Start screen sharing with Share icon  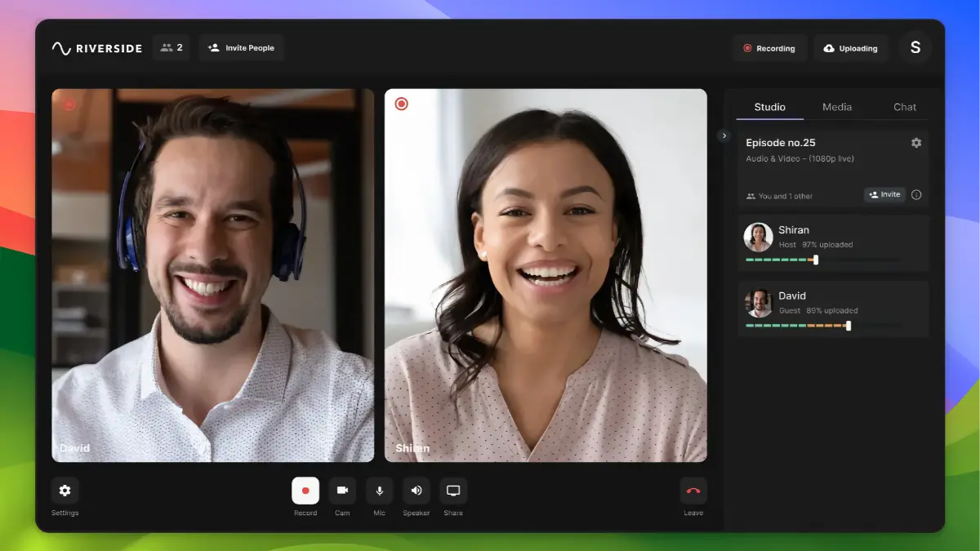pos(453,491)
